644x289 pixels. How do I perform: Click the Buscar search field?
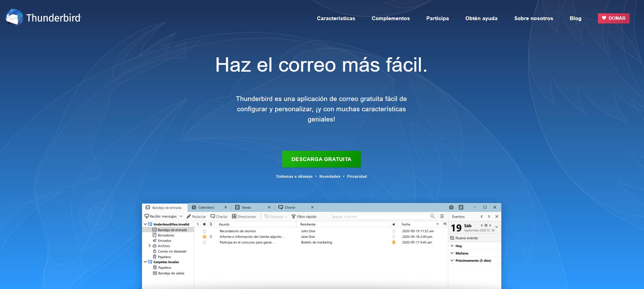(379, 217)
